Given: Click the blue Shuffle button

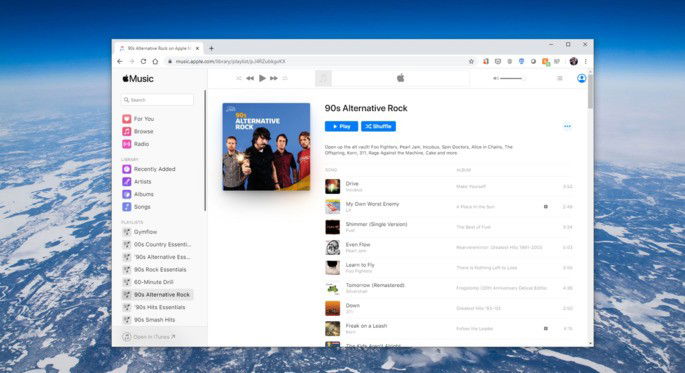Looking at the screenshot, I should tap(378, 126).
